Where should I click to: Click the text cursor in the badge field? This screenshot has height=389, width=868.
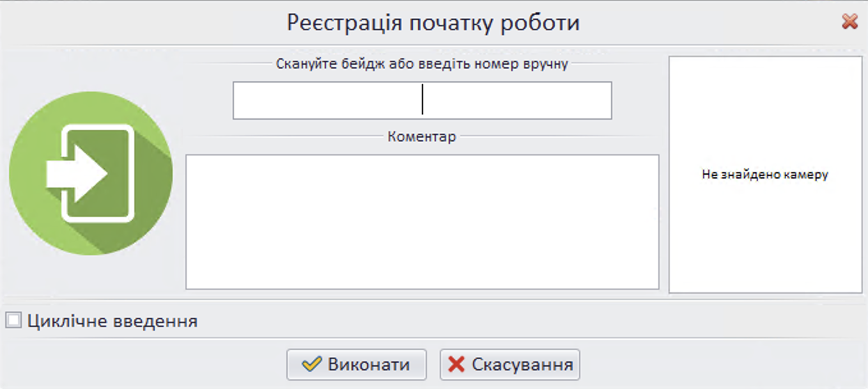[x=422, y=100]
